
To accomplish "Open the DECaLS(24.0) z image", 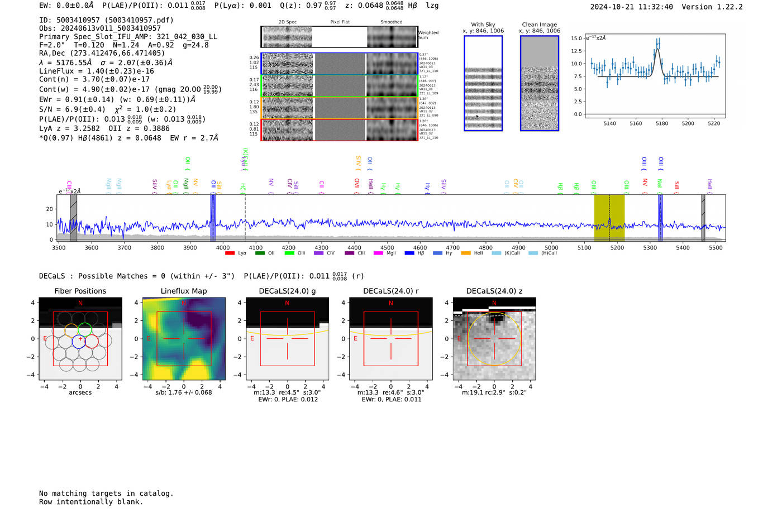I will (x=494, y=338).
